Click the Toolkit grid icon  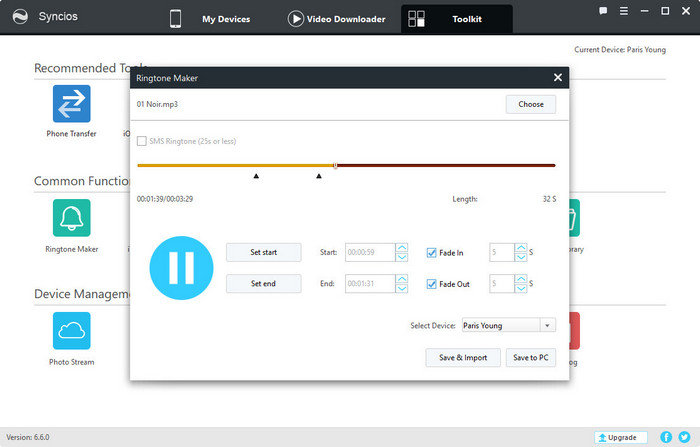pos(416,19)
